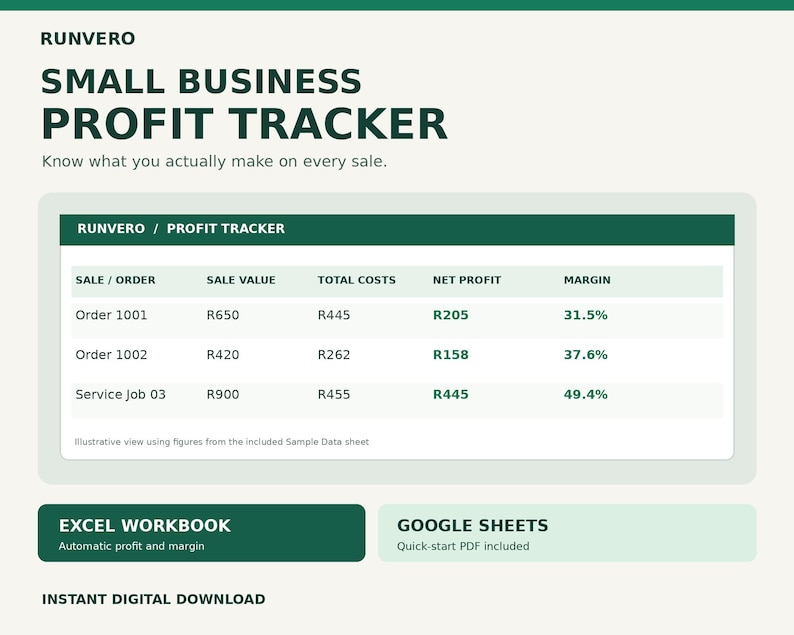
Task: Click the PROFIT TRACKER large title
Action: [x=244, y=124]
